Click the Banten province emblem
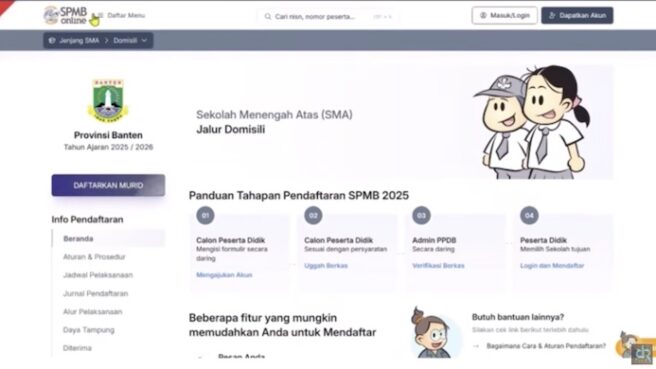 108,100
